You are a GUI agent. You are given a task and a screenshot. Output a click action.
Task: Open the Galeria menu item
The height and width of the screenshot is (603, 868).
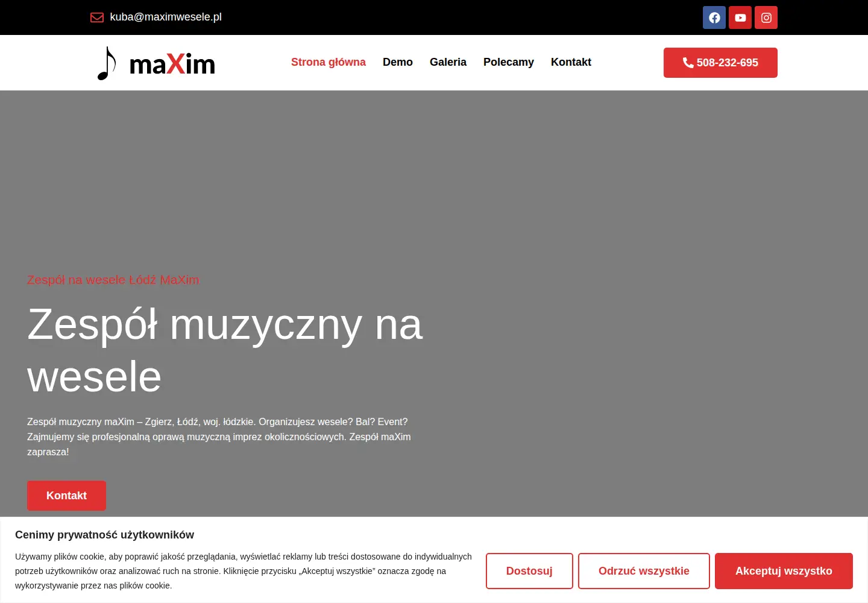point(448,62)
